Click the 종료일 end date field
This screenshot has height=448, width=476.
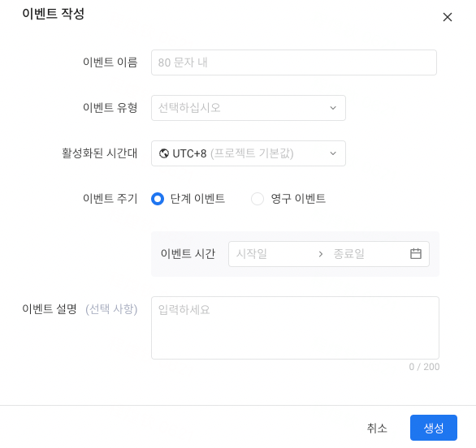click(x=367, y=254)
